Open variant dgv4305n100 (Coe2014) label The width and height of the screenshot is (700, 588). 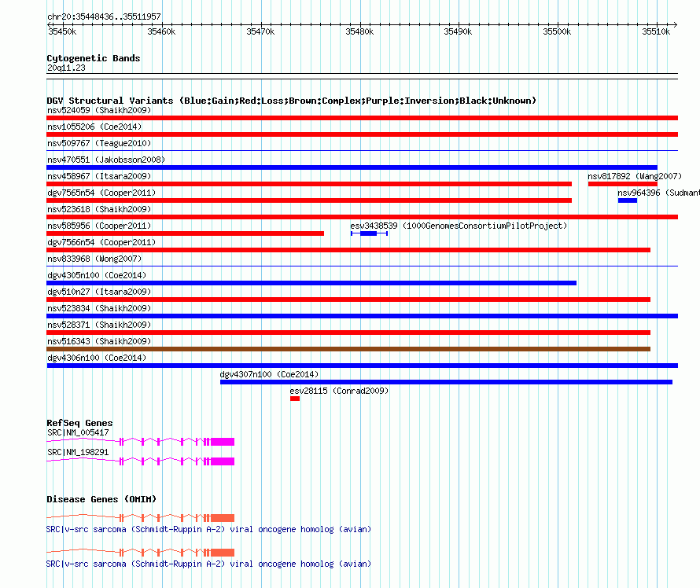[97, 275]
